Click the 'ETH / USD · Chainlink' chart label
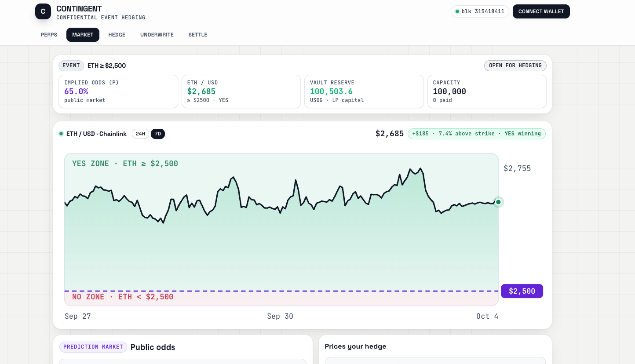635x364 pixels. pos(96,134)
